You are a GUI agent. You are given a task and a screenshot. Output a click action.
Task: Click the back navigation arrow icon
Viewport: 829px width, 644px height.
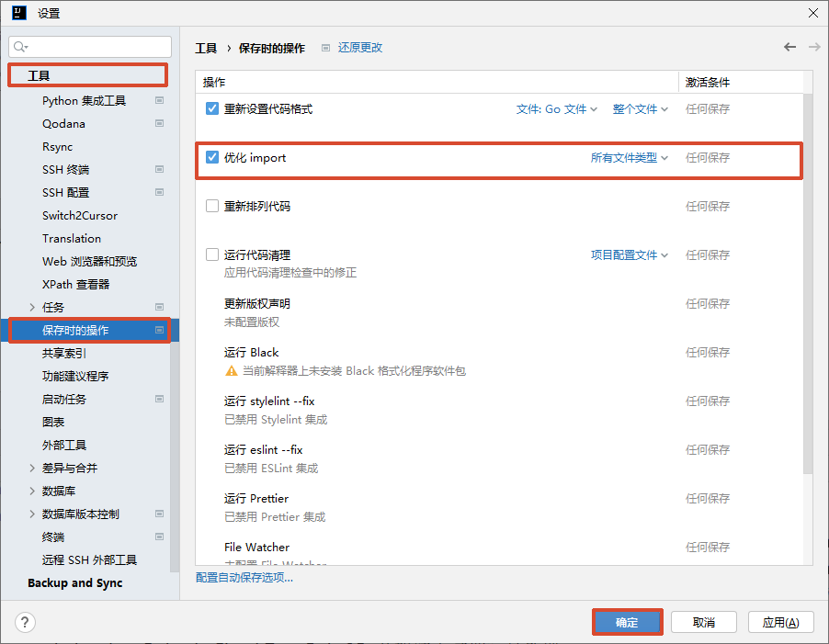pyautogui.click(x=789, y=47)
